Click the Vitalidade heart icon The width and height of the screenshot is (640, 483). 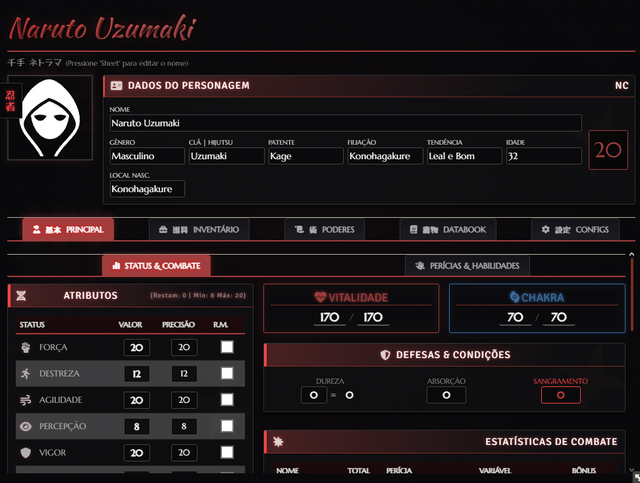320,297
